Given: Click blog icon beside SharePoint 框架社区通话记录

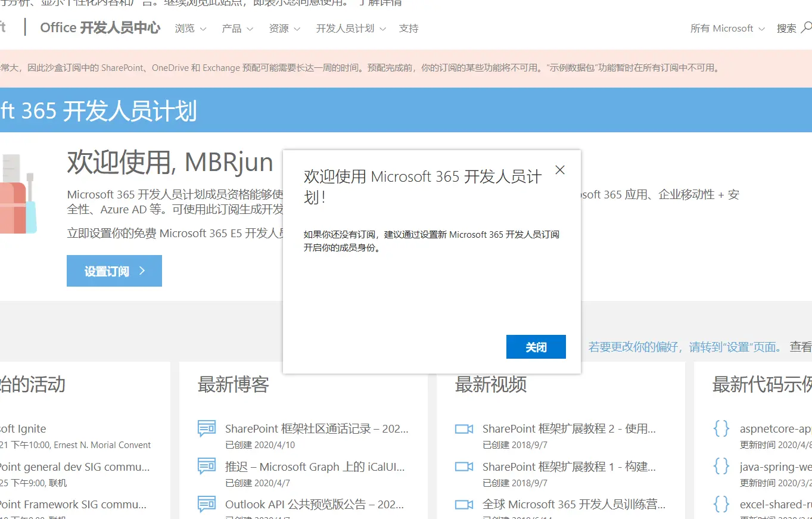Looking at the screenshot, I should (x=207, y=428).
